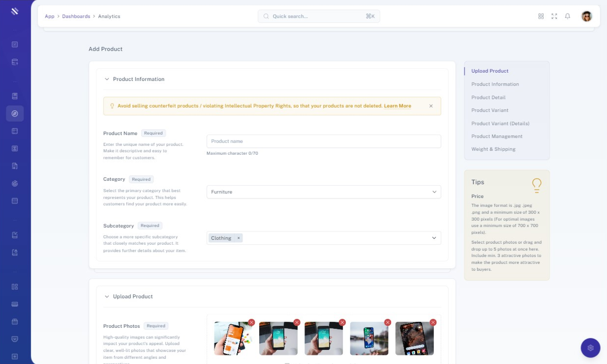
Task: Expand the Subcategory dropdown arrow
Action: click(434, 238)
